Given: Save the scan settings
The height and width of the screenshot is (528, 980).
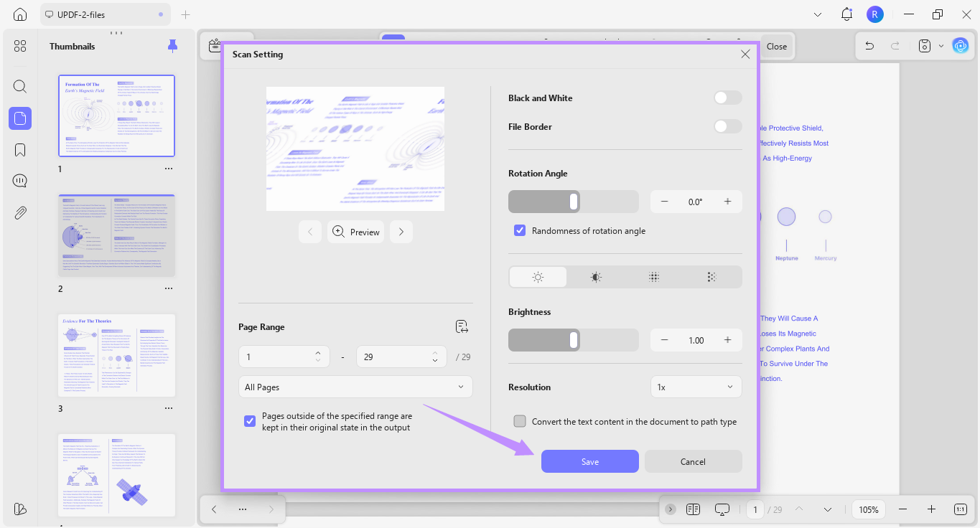Looking at the screenshot, I should coord(589,461).
